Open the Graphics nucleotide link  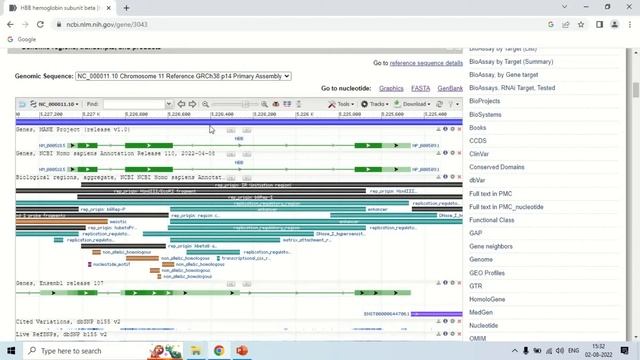[x=391, y=88]
